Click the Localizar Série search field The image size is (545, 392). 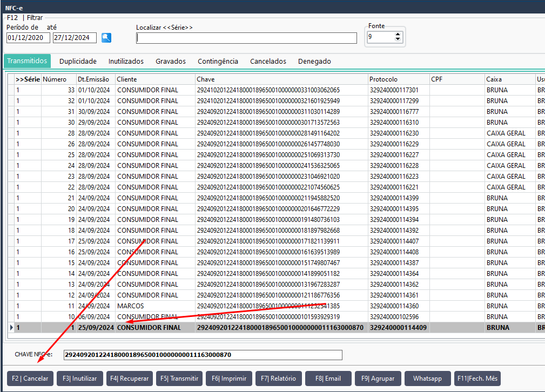coord(246,38)
